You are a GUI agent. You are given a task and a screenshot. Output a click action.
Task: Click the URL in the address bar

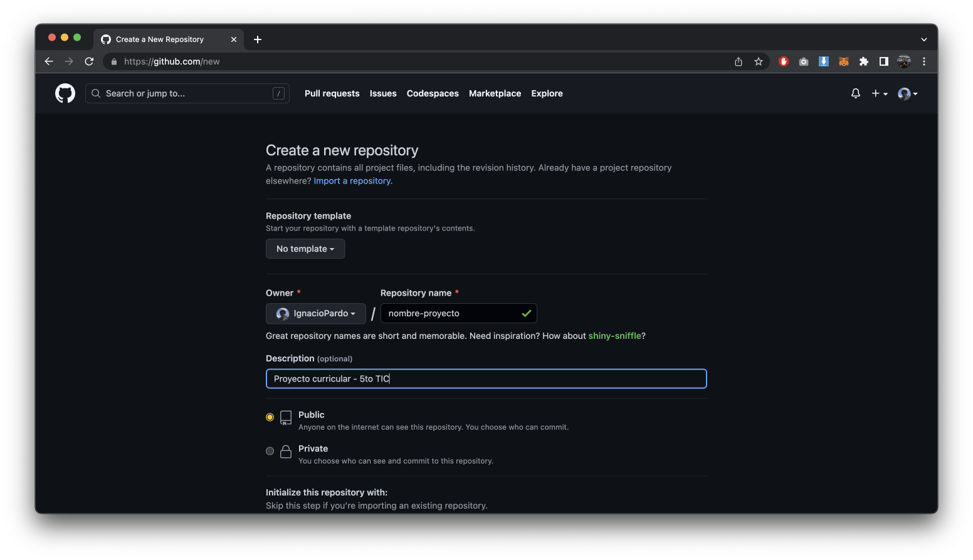[x=172, y=61]
